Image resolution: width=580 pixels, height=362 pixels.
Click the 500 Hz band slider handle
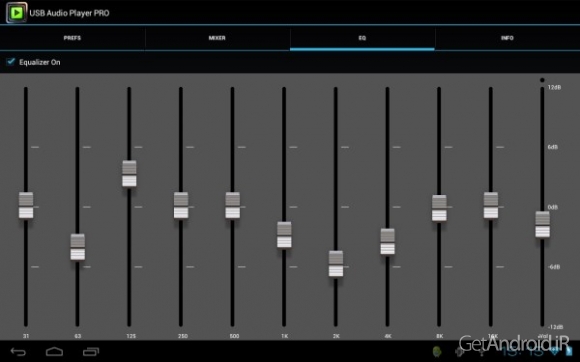click(x=233, y=205)
